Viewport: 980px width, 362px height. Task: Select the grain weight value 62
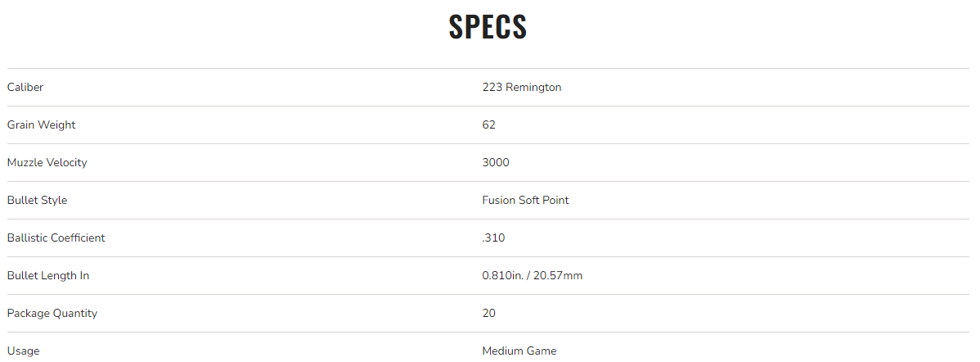coord(488,124)
